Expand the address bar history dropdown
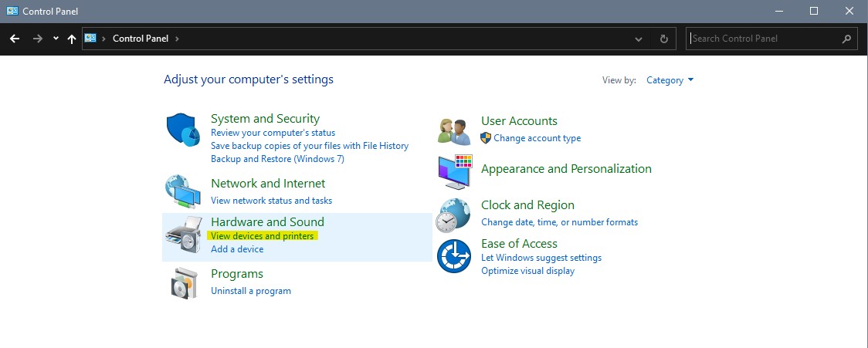Image resolution: width=868 pixels, height=348 pixels. pyautogui.click(x=639, y=39)
